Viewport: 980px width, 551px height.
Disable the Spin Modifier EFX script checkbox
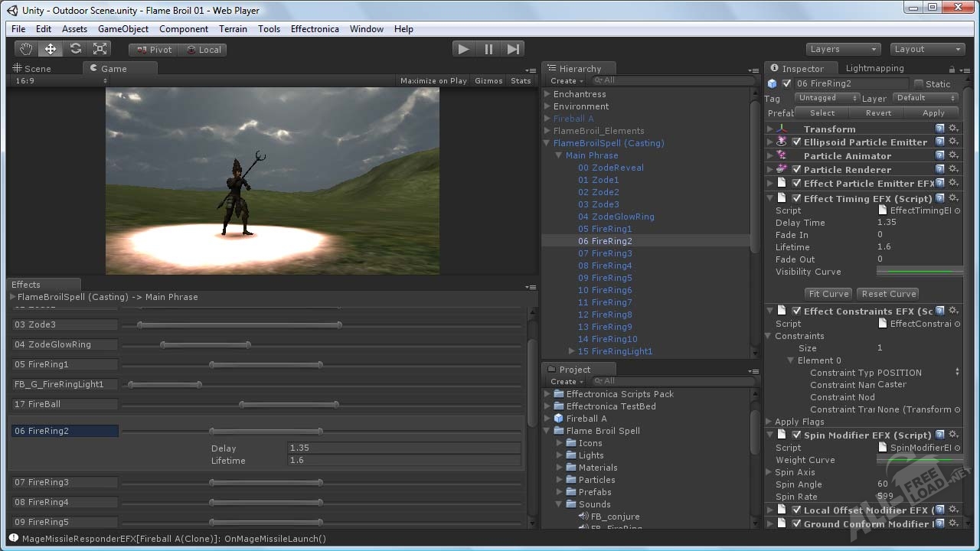tap(796, 435)
